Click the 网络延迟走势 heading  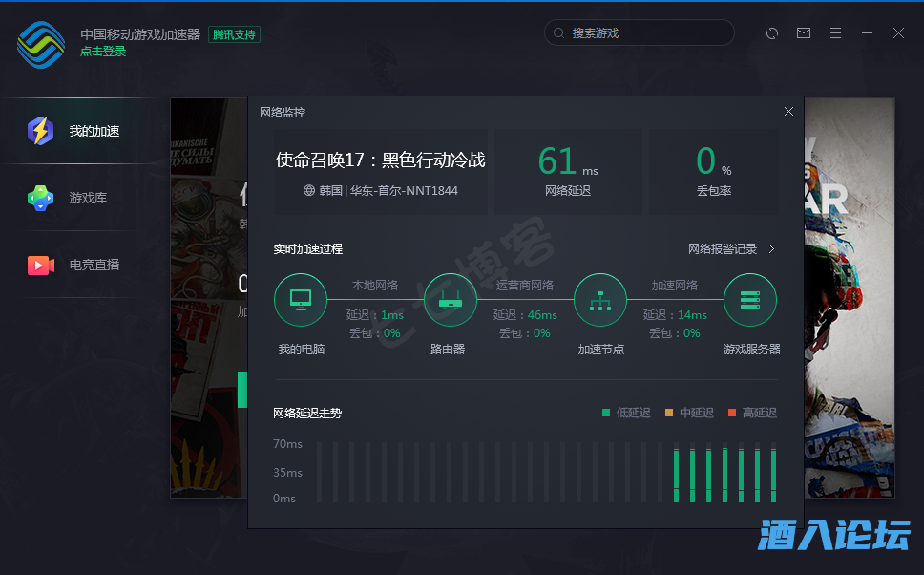pyautogui.click(x=307, y=413)
